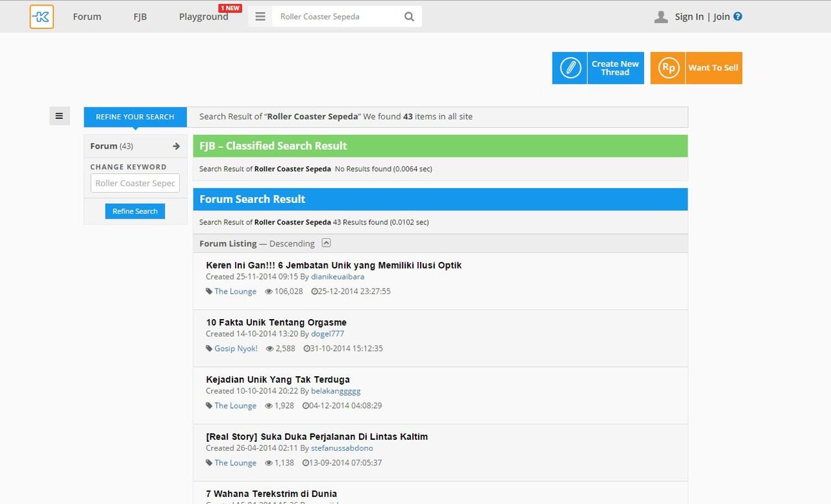Toggle the sidebar hamburger icon
This screenshot has width=831, height=504.
59,116
